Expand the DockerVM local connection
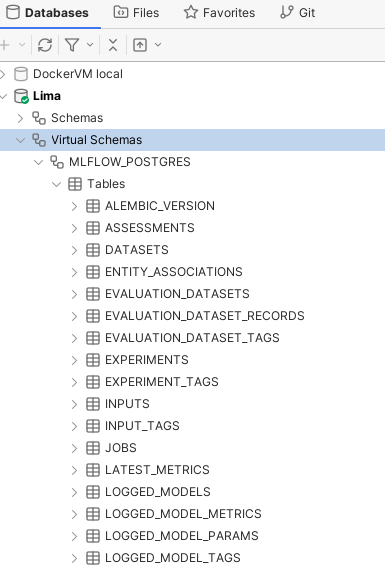The image size is (385, 572). [x=3, y=74]
